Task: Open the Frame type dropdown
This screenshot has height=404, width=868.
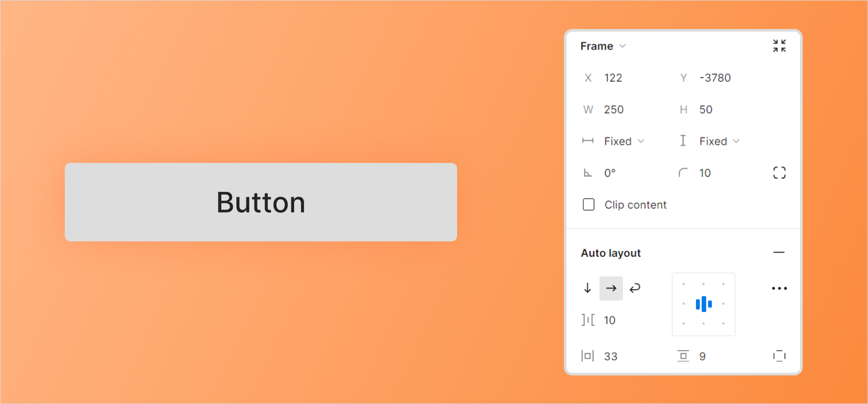Action: [x=603, y=46]
